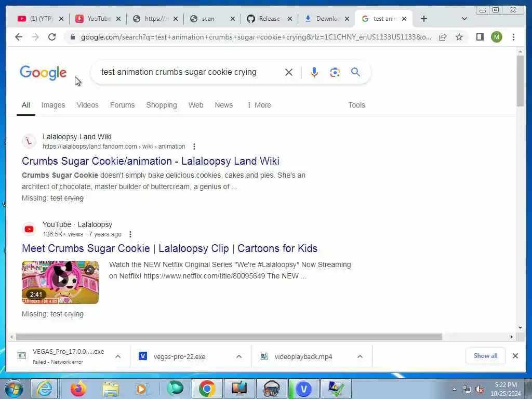This screenshot has height=399, width=532.
Task: Switch to the Download browser tab
Action: coord(326,19)
